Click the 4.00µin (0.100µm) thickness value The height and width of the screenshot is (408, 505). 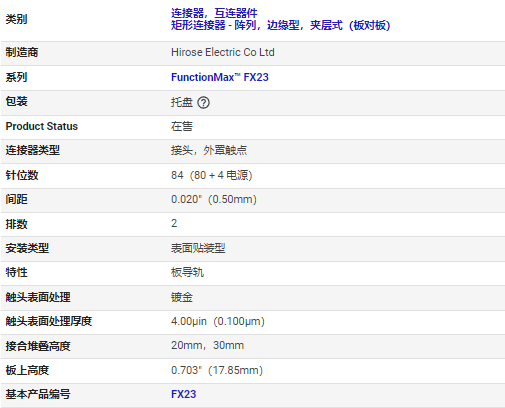(x=218, y=321)
